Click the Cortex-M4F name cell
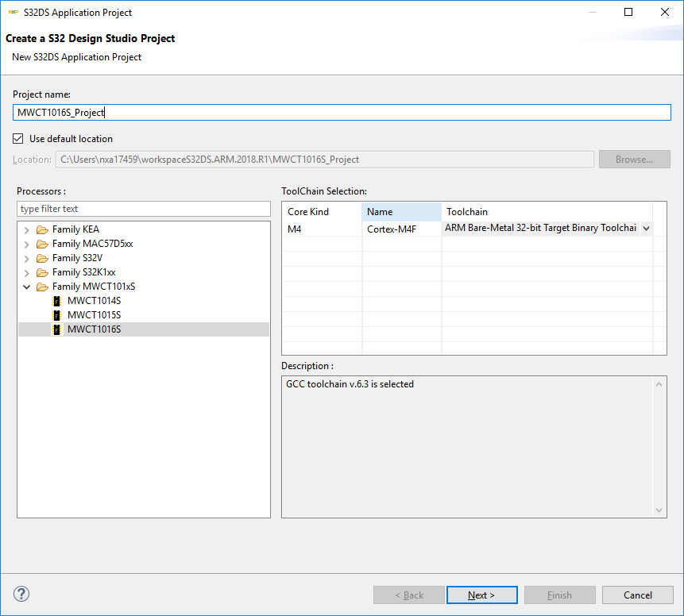Screen dimensions: 684x616 pos(402,229)
